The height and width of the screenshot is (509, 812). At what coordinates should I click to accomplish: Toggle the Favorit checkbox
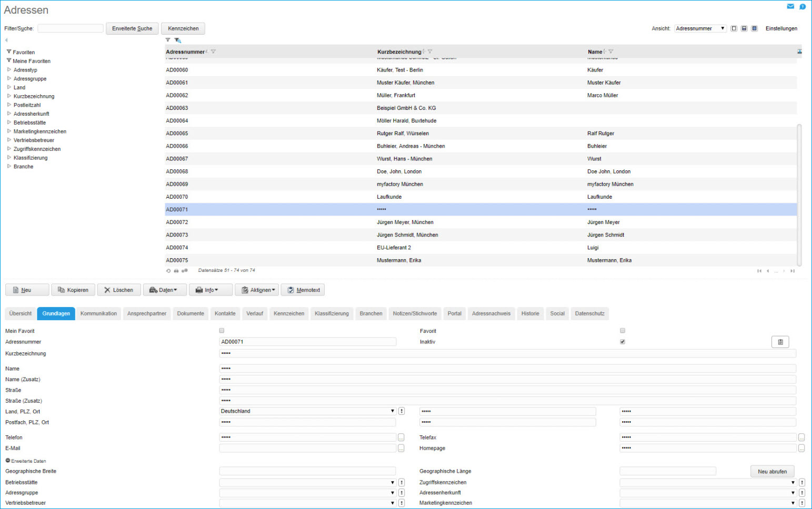(x=623, y=331)
